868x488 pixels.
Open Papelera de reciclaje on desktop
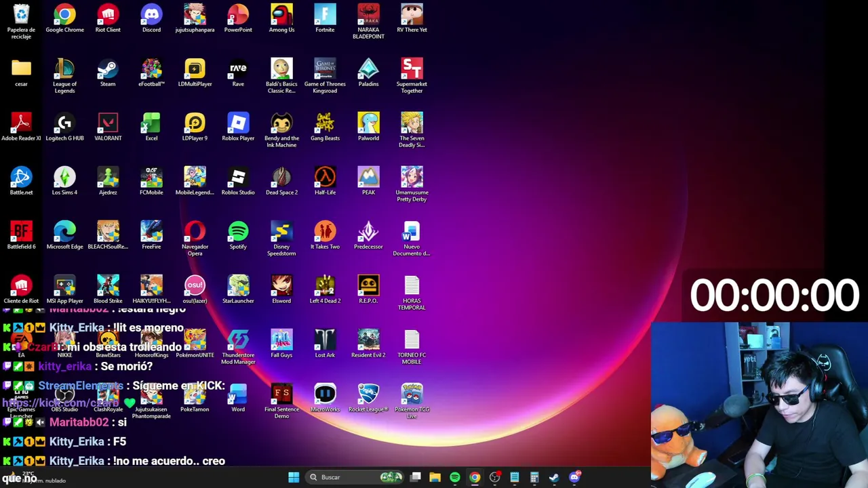pos(21,22)
